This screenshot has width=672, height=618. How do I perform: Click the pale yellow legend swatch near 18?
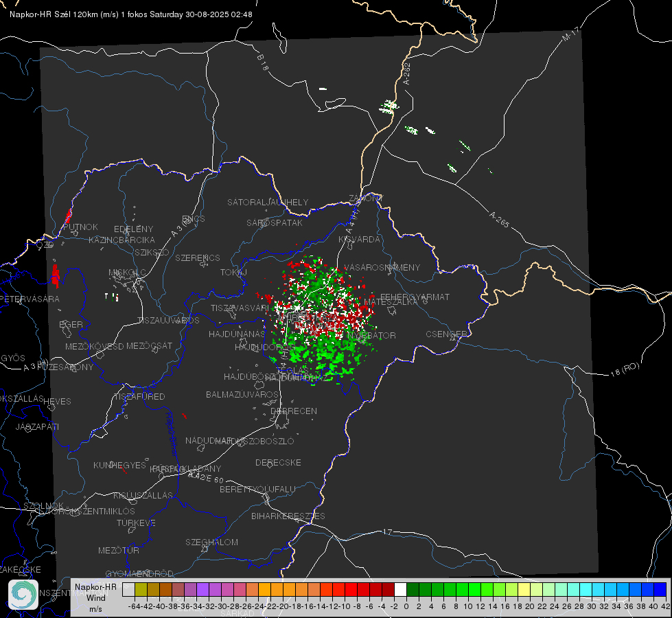coord(524,590)
